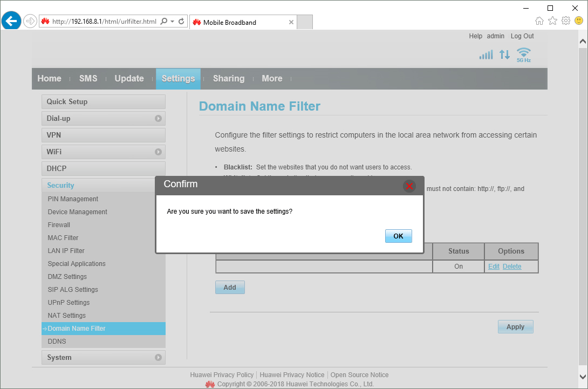Refresh the page with reload icon
The width and height of the screenshot is (588, 389).
[x=182, y=22]
